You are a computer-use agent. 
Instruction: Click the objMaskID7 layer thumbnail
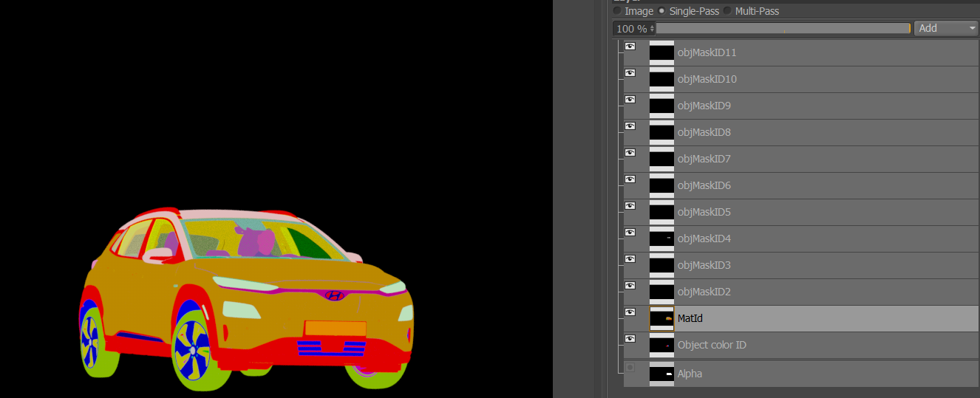coord(662,159)
